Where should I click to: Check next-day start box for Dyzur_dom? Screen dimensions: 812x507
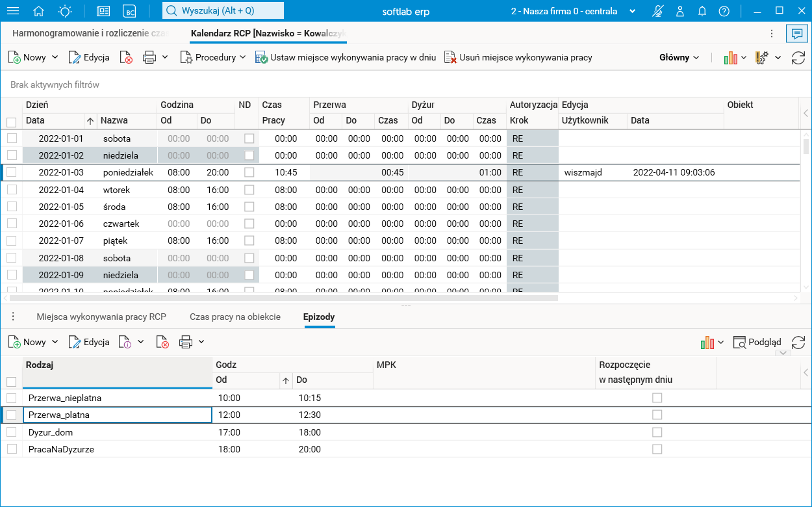tap(657, 432)
